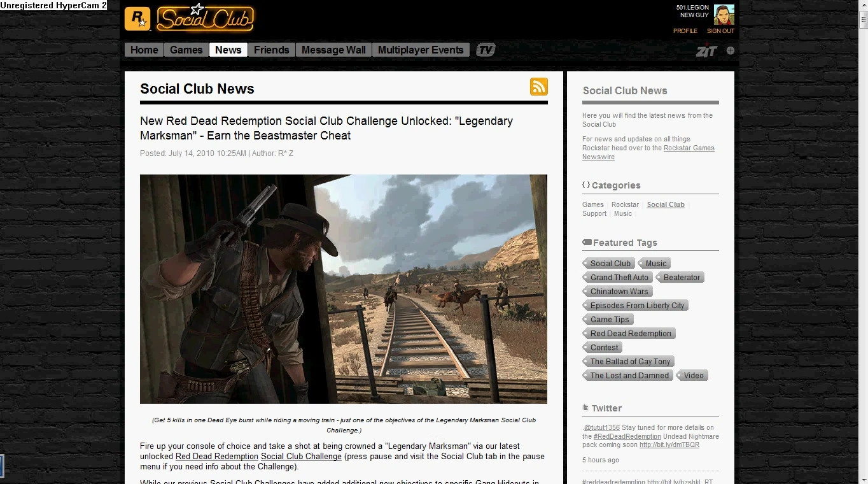Choose the Game Tips tag
868x484 pixels.
pos(608,319)
